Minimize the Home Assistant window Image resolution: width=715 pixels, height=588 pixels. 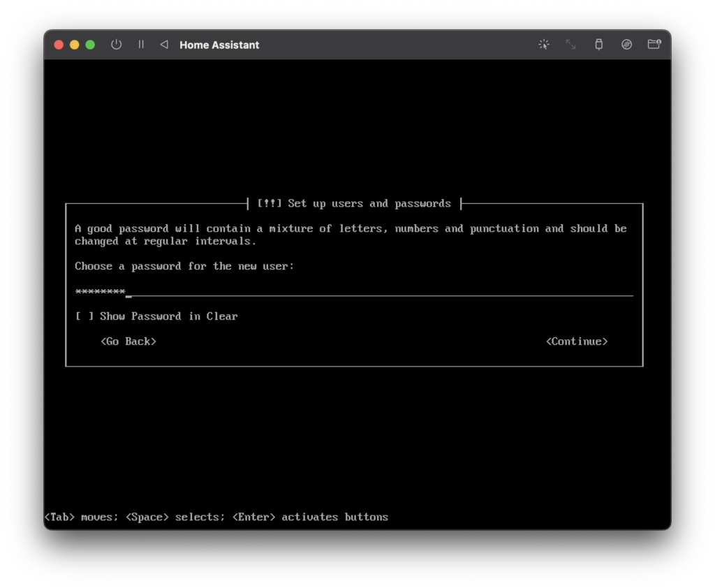(x=74, y=45)
